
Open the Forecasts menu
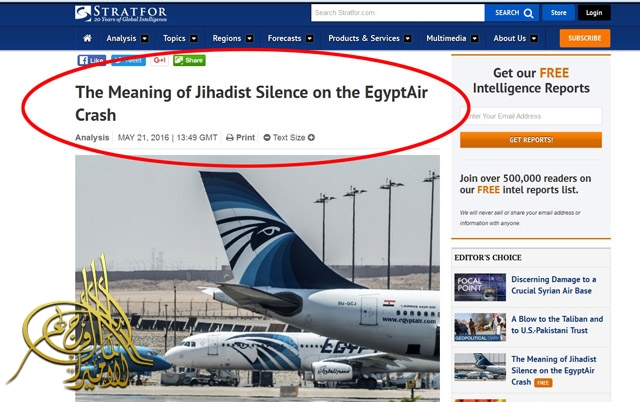click(x=290, y=38)
